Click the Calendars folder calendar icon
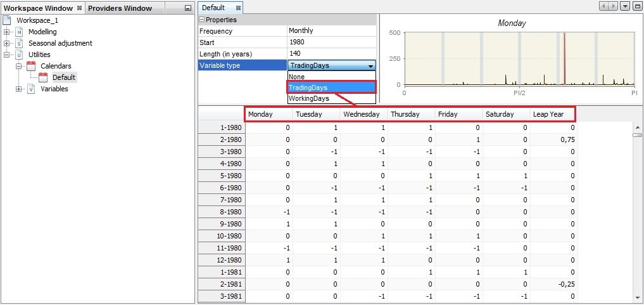Screen dimensions: 644x305 pyautogui.click(x=31, y=66)
